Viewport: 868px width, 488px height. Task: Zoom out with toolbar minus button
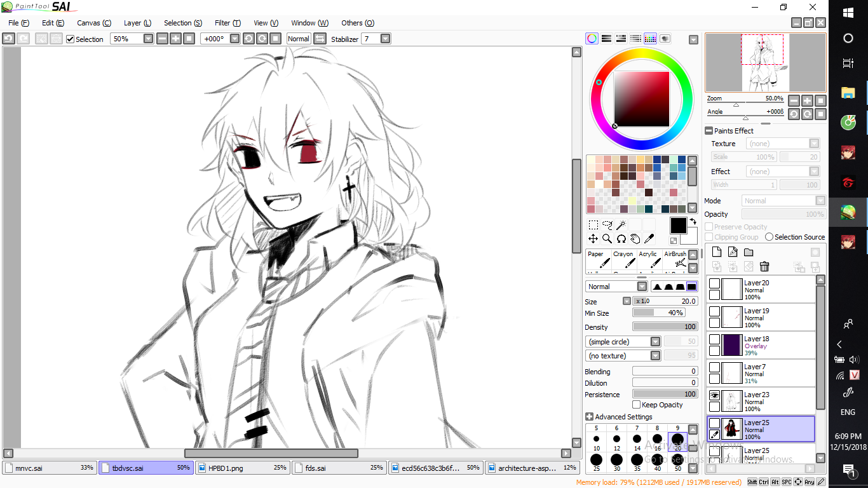coord(163,39)
